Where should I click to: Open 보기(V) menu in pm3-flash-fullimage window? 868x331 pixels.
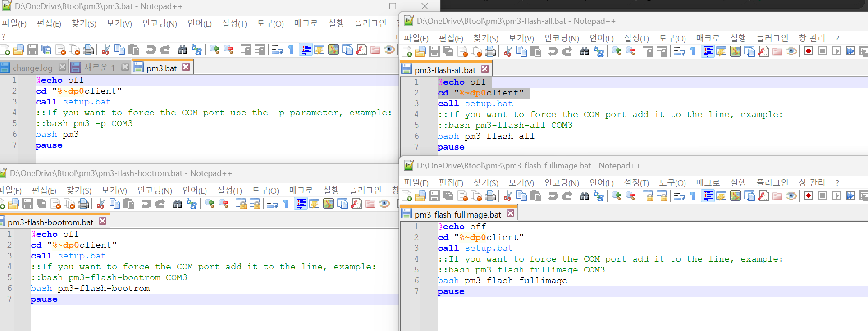[x=521, y=183]
